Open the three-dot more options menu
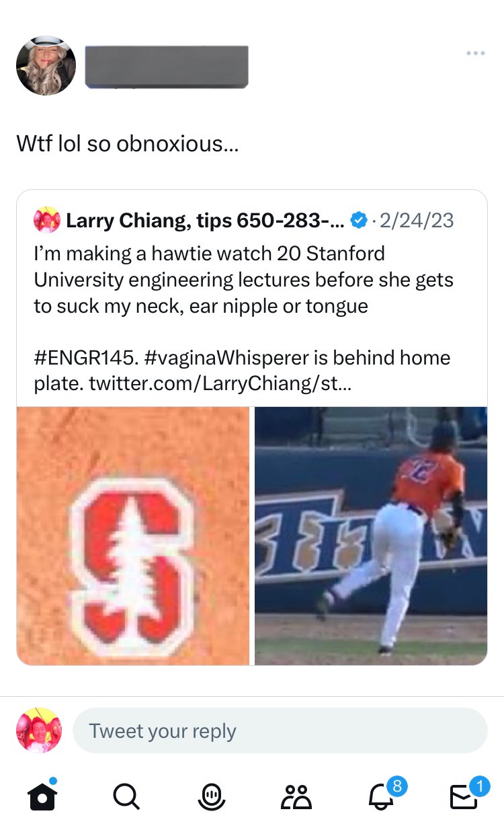This screenshot has height=830, width=504. [475, 53]
